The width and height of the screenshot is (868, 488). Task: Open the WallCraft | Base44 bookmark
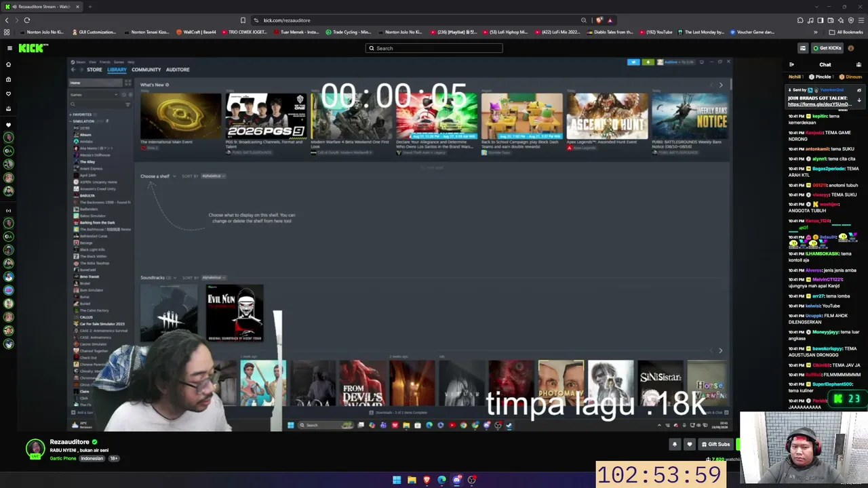196,32
